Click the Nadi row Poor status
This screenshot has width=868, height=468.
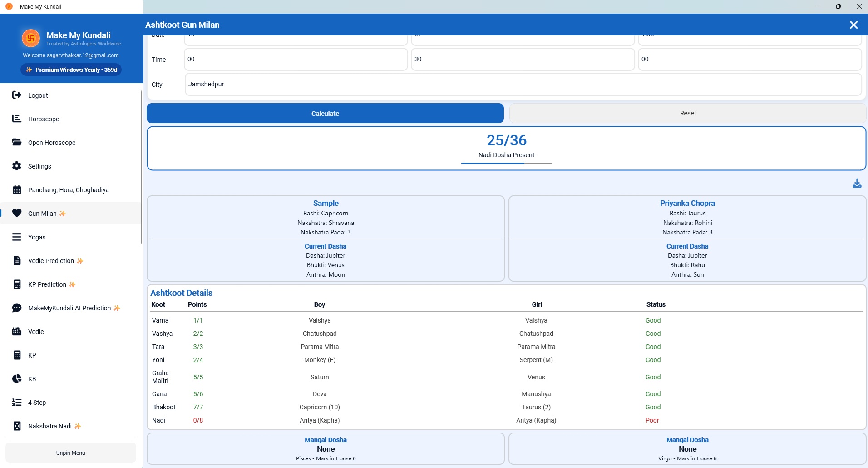pos(652,420)
